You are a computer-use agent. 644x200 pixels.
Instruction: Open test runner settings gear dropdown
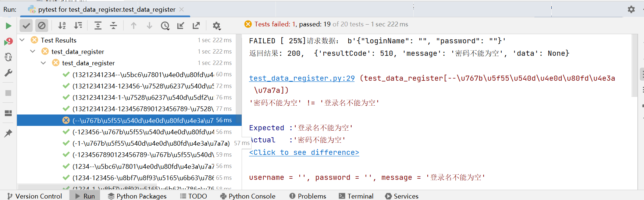click(x=217, y=26)
